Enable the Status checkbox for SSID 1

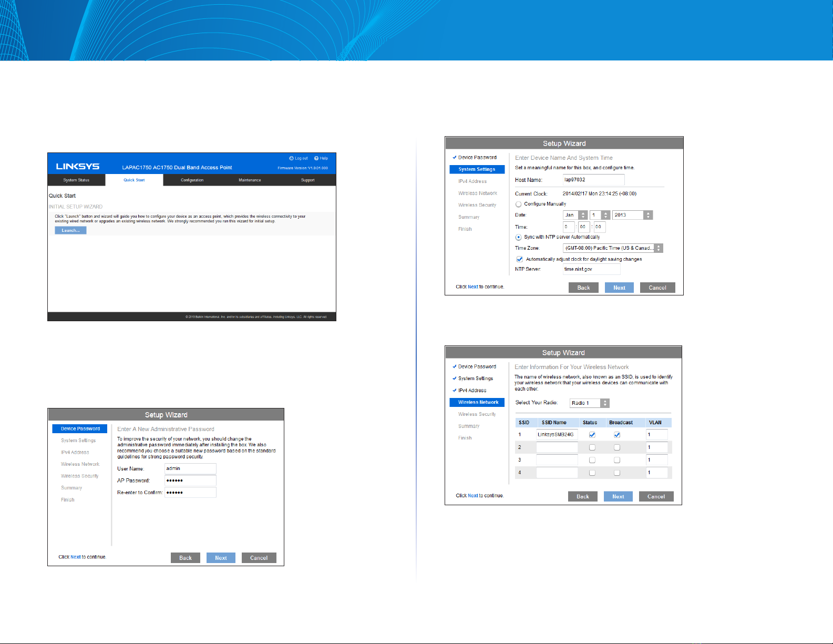point(592,435)
